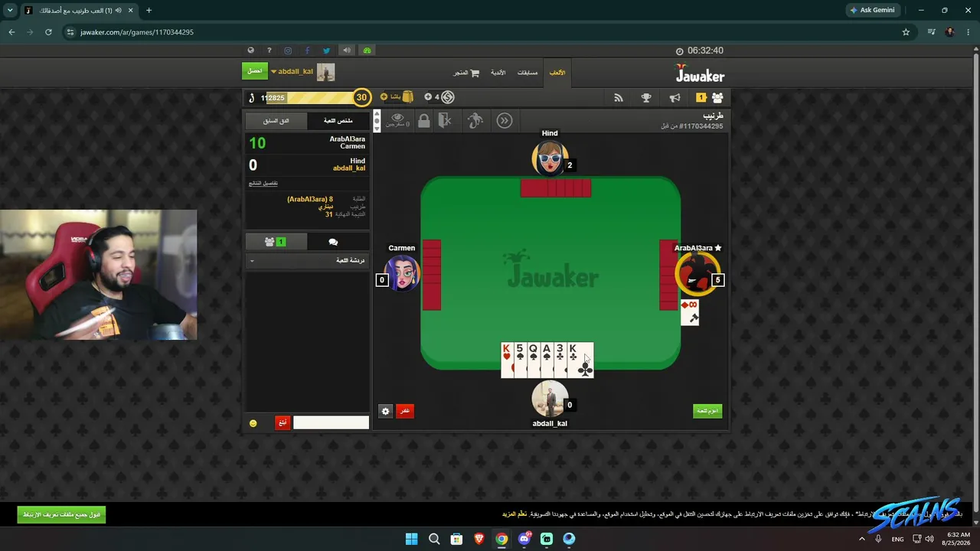Open the friends group icon
The image size is (980, 551).
[717, 97]
